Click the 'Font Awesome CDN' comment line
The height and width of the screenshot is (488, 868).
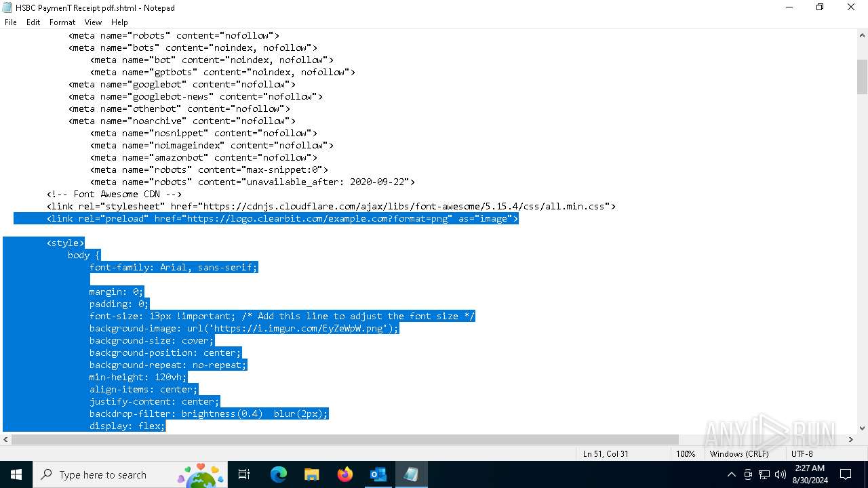[x=114, y=195]
